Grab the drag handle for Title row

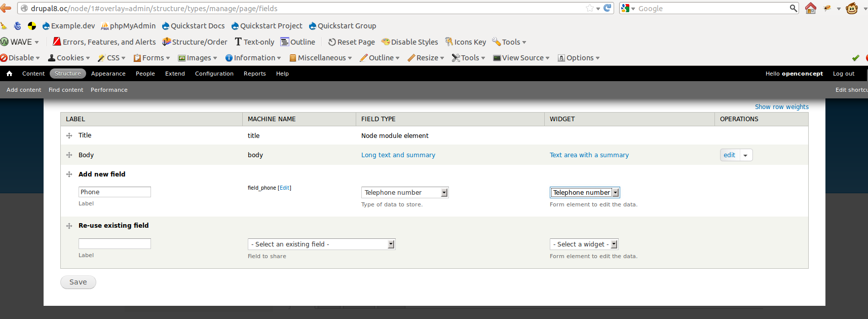coord(69,135)
